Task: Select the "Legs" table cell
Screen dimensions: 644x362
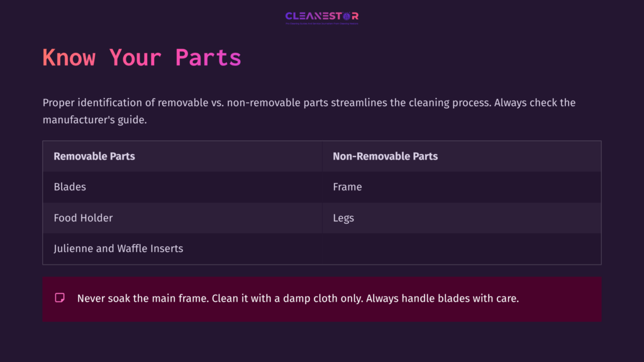Action: click(343, 218)
